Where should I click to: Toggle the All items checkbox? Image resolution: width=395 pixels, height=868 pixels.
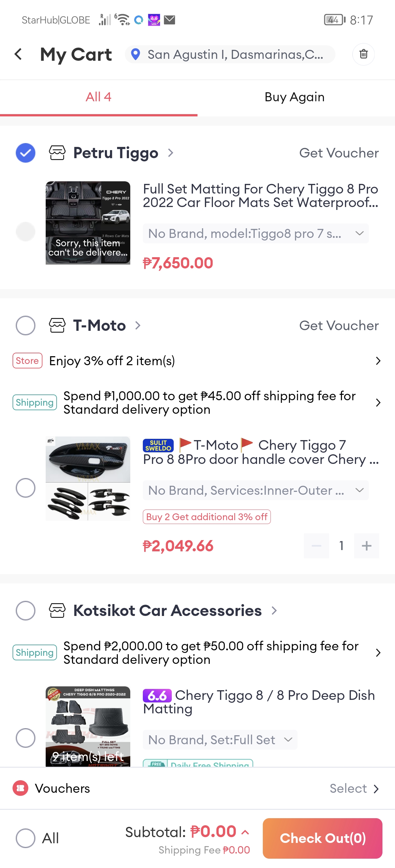tap(26, 838)
